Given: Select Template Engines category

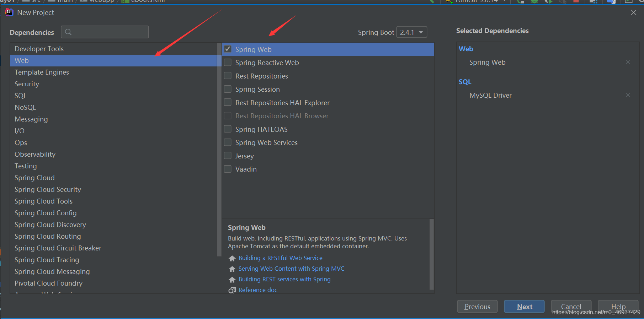Looking at the screenshot, I should tap(113, 72).
